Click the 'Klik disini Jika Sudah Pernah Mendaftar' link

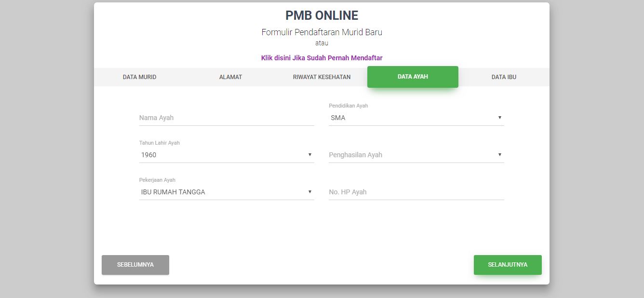click(x=322, y=58)
